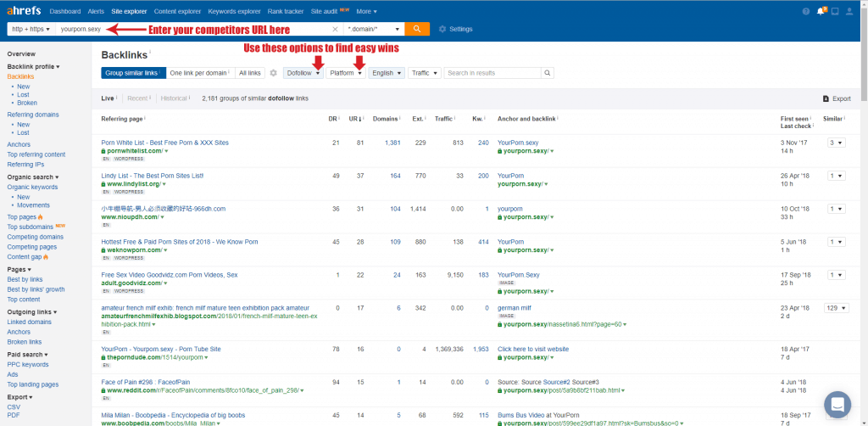Open Alerts in top navigation
The width and height of the screenshot is (868, 426).
(x=96, y=11)
